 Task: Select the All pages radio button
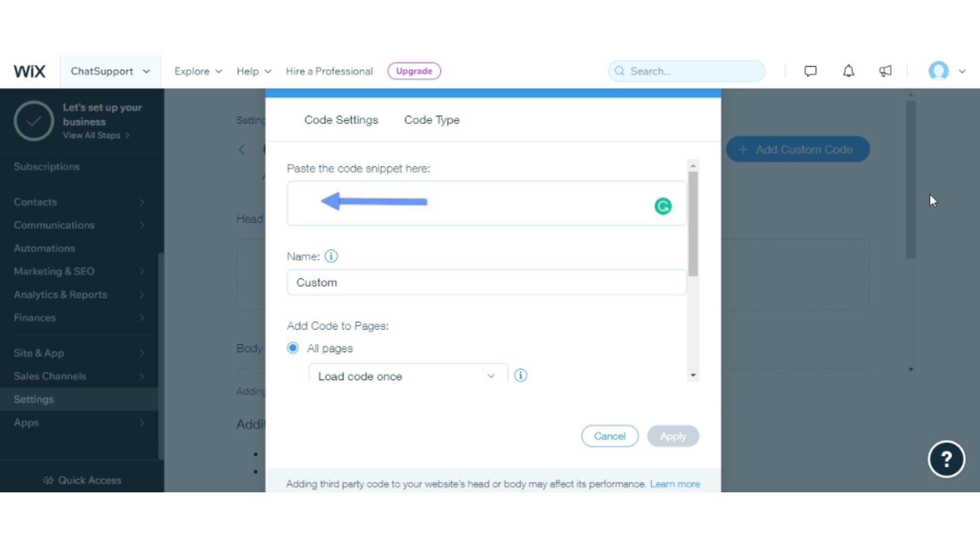pyautogui.click(x=292, y=348)
